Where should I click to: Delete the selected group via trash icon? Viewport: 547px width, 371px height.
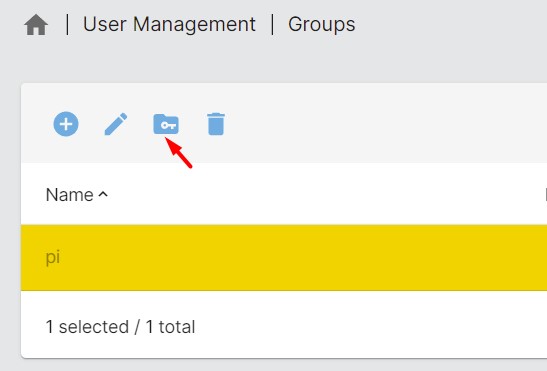216,124
